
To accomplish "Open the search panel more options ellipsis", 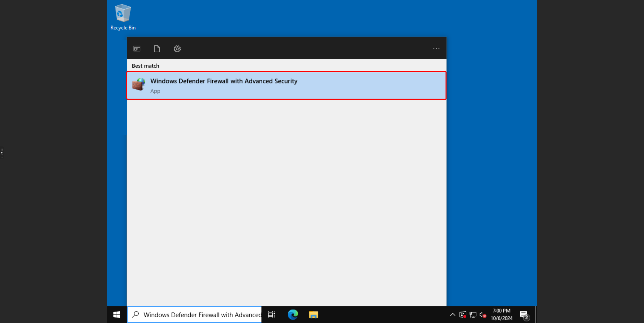I will [436, 49].
